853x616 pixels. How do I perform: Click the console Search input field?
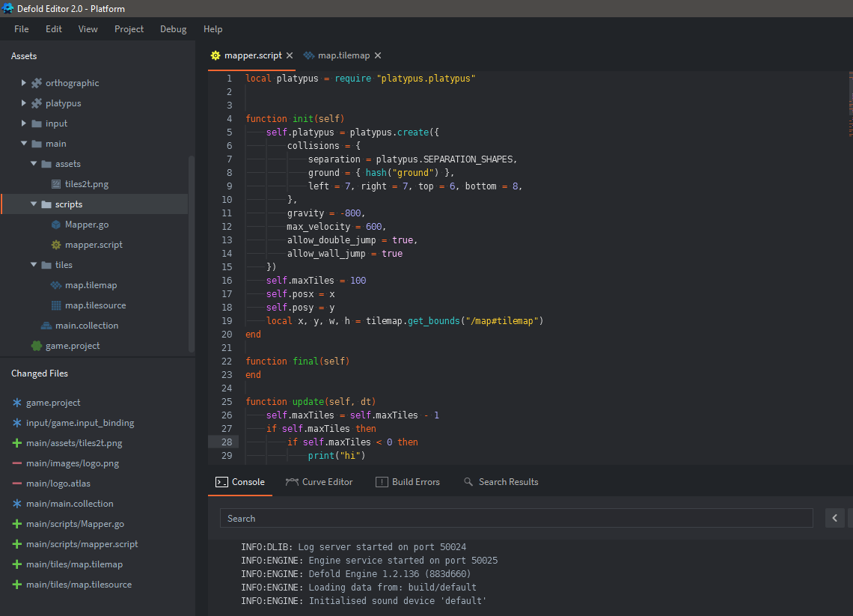(516, 518)
